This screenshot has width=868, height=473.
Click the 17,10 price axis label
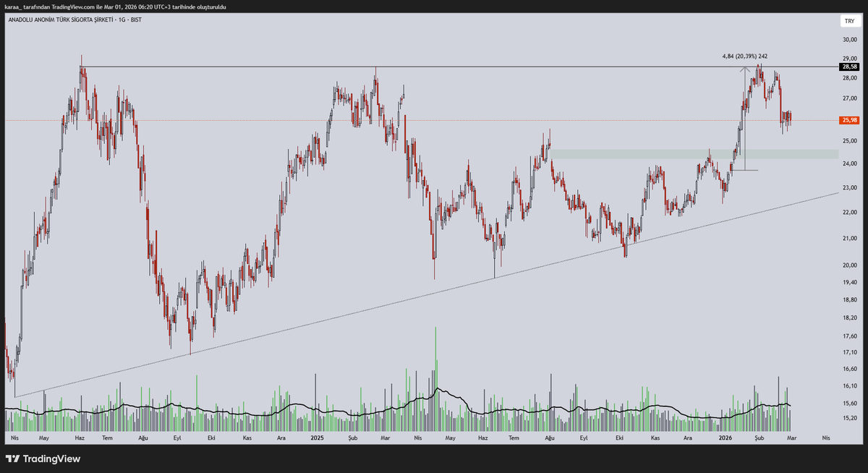849,351
